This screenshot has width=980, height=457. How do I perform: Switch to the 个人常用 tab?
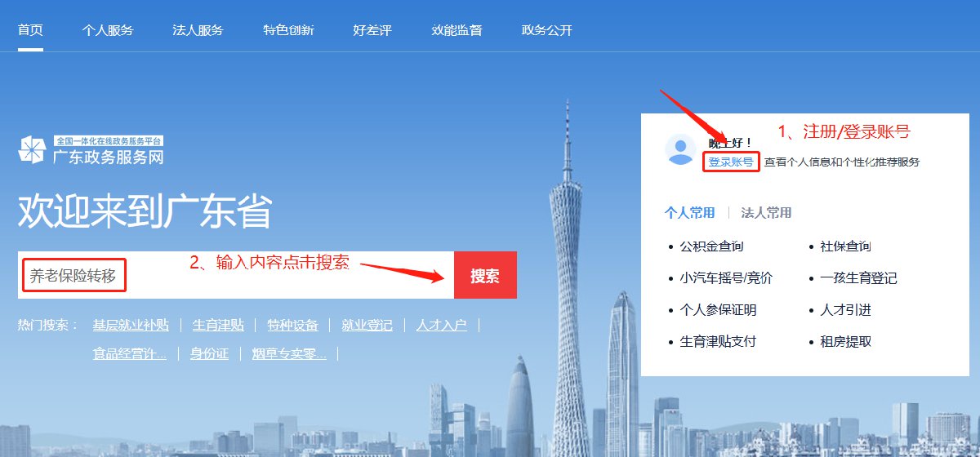tap(690, 213)
